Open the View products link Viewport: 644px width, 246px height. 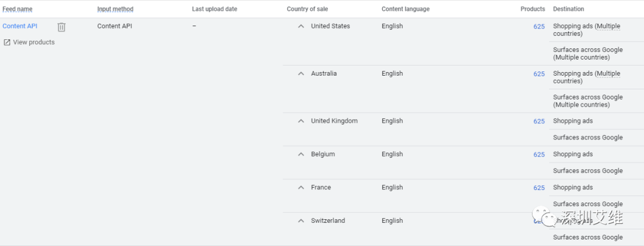point(33,42)
